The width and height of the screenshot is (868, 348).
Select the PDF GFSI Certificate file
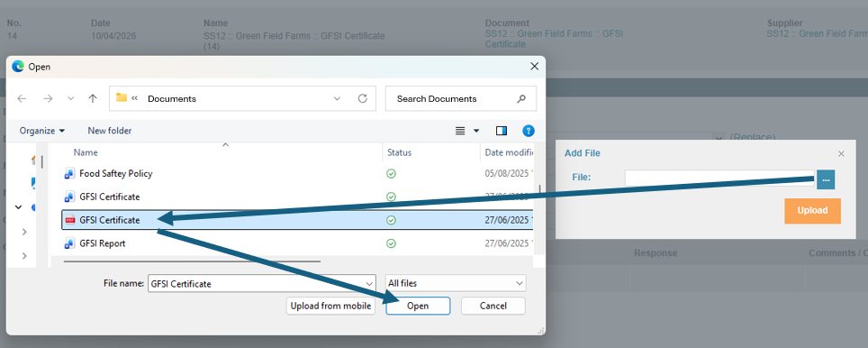pyautogui.click(x=296, y=220)
